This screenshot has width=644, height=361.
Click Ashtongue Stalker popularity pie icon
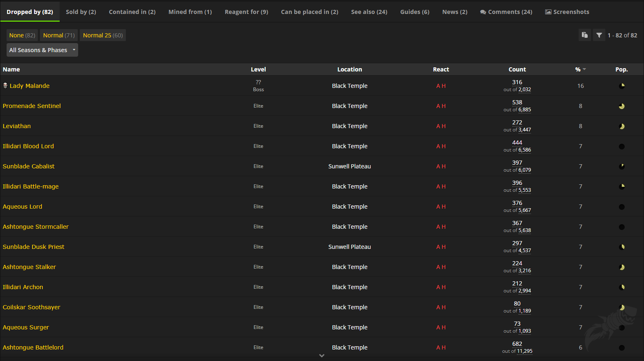(622, 267)
